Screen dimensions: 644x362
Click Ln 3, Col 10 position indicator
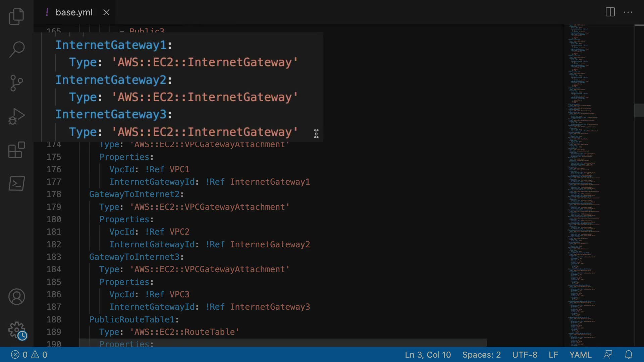tap(428, 355)
